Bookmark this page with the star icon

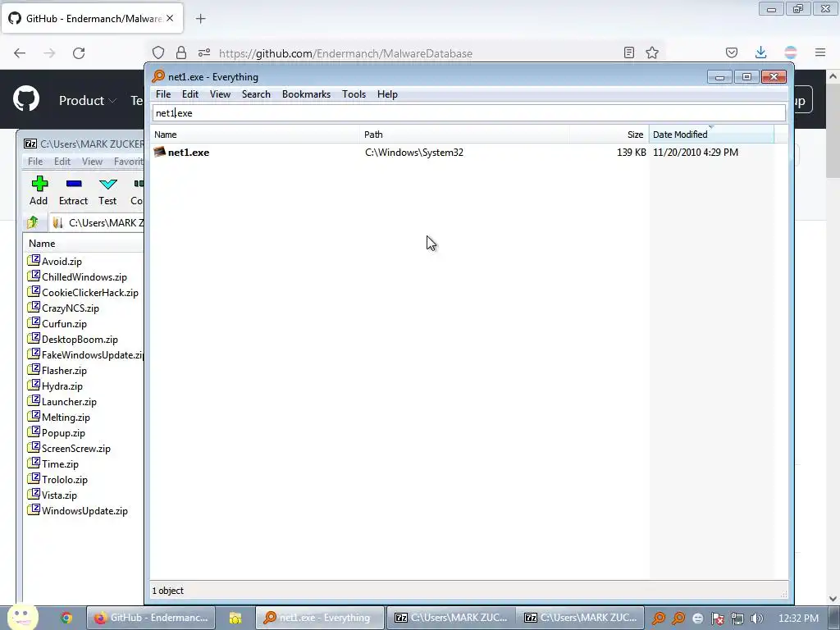tap(652, 52)
